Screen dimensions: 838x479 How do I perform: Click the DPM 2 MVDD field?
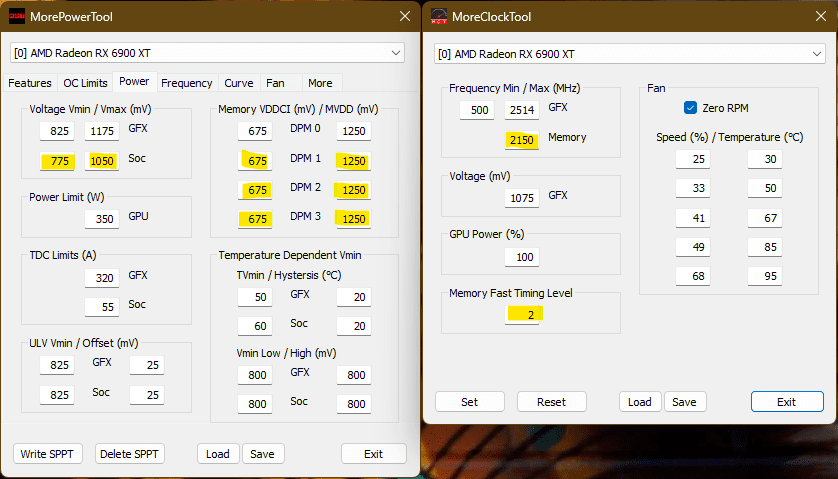click(353, 190)
